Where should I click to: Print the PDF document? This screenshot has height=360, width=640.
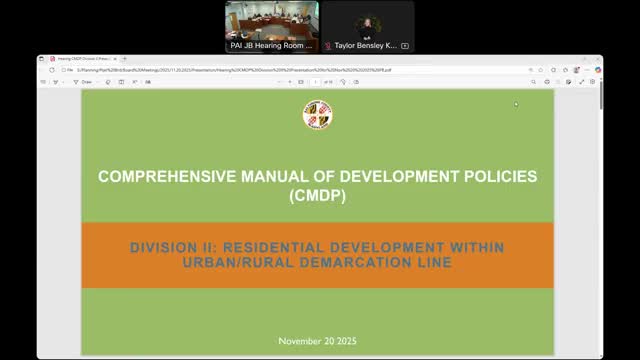[547, 82]
